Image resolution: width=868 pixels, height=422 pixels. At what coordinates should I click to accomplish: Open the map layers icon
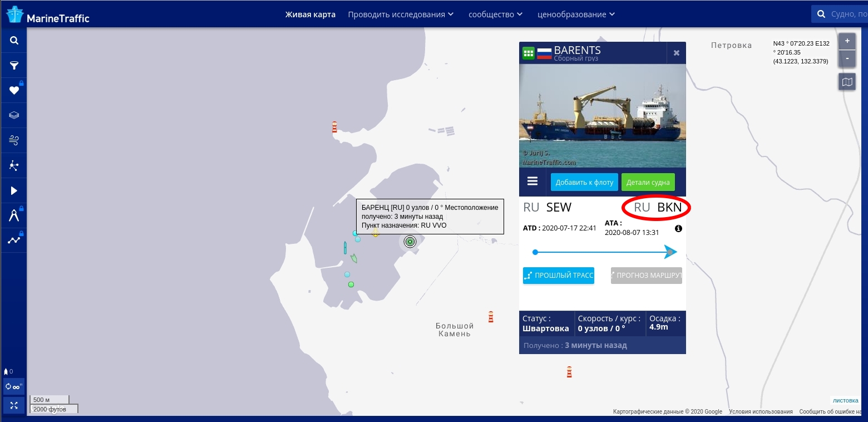pyautogui.click(x=14, y=116)
